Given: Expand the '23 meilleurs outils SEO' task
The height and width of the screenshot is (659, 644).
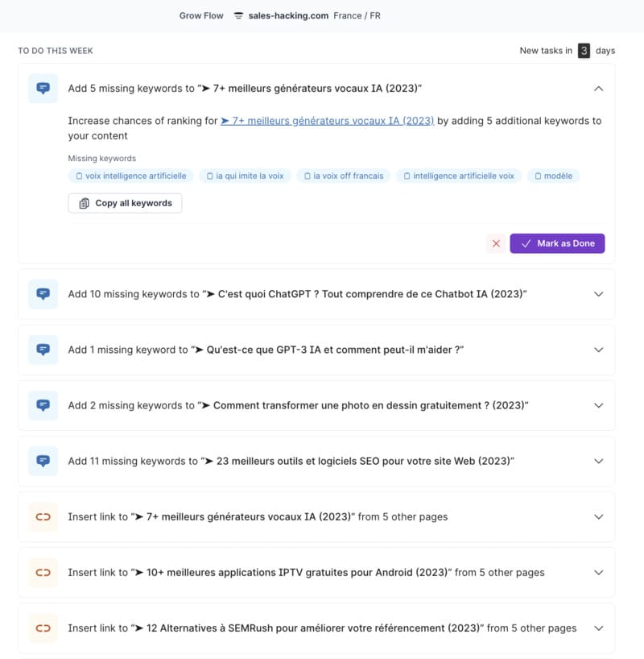Looking at the screenshot, I should click(599, 461).
